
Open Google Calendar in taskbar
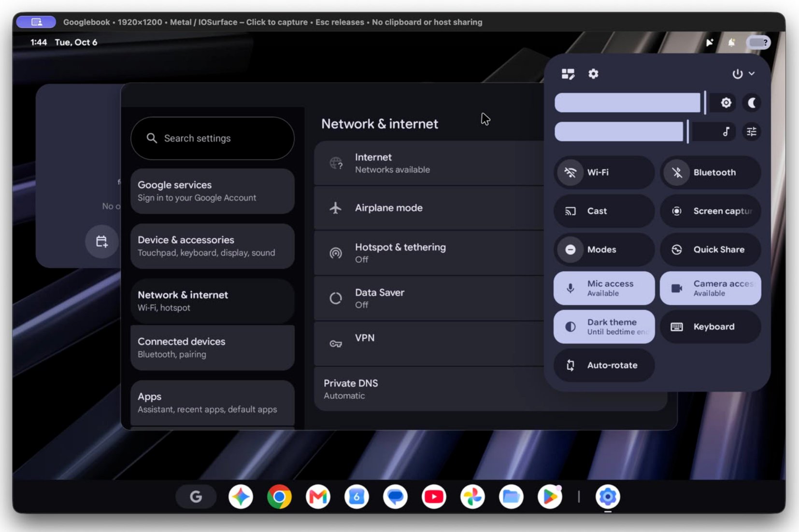(x=357, y=497)
